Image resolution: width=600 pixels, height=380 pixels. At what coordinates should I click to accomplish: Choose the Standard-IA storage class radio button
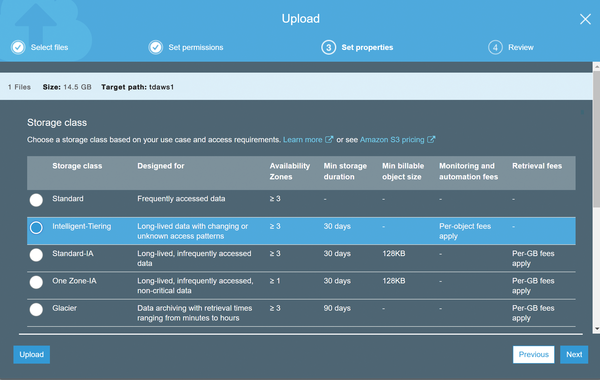click(36, 255)
